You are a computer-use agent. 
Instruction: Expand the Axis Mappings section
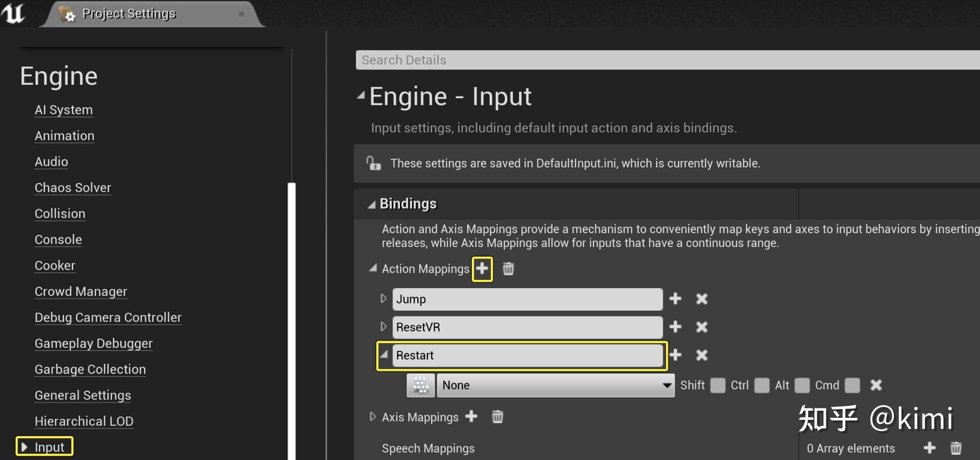[373, 417]
